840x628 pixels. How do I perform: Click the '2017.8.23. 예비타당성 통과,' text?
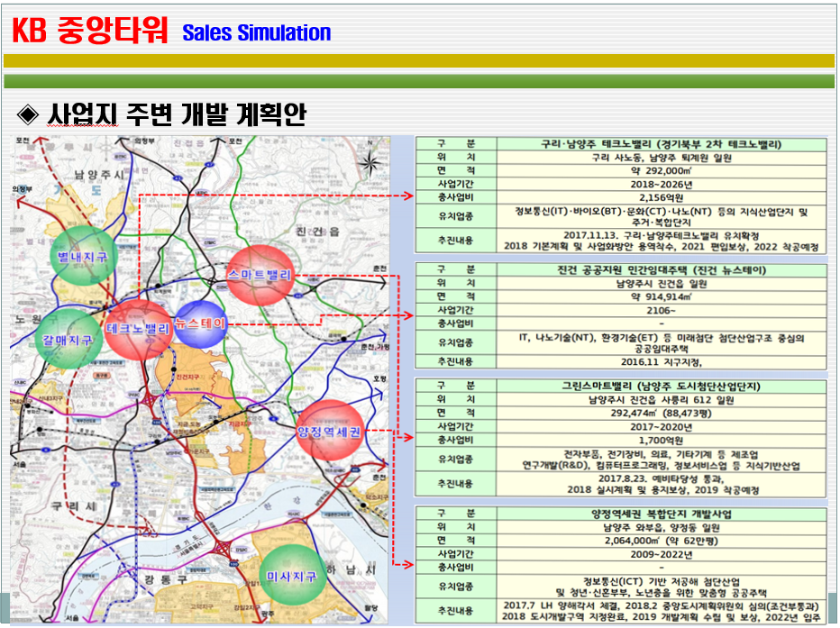pos(661,478)
